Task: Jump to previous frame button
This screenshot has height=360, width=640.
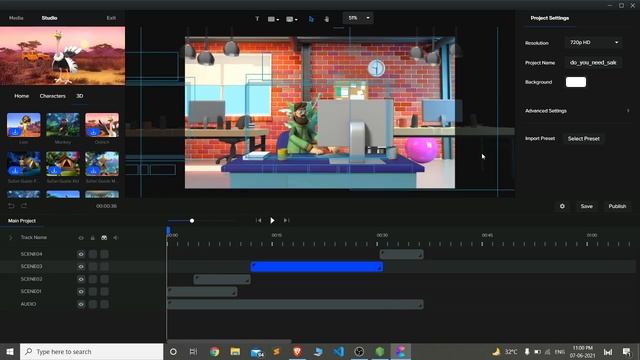Action: coord(258,220)
